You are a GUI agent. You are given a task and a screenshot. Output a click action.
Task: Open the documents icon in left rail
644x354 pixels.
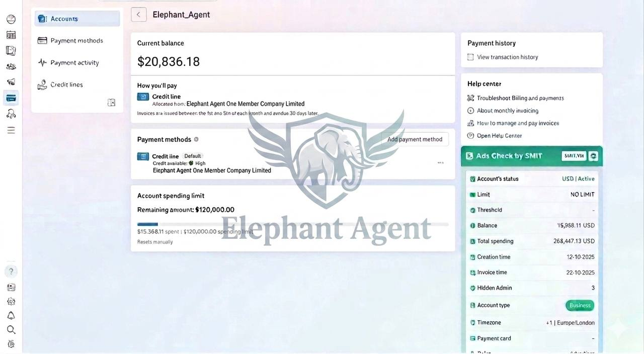11,51
